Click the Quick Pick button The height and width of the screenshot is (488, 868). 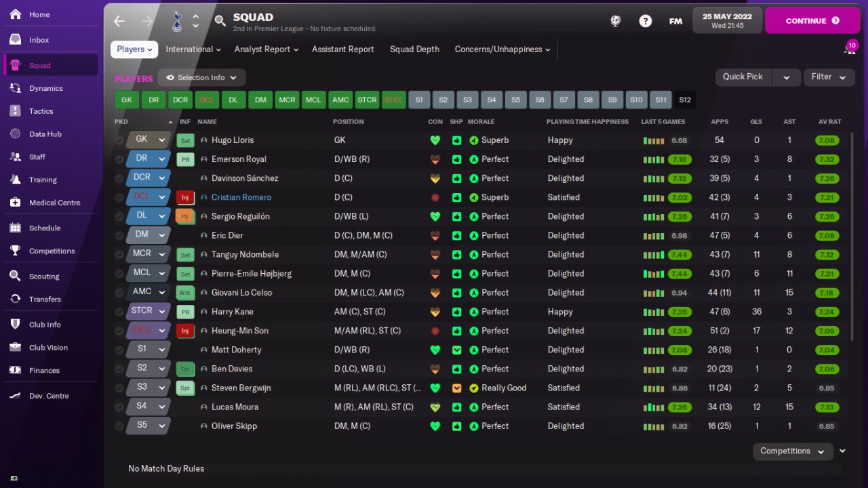[x=744, y=77]
